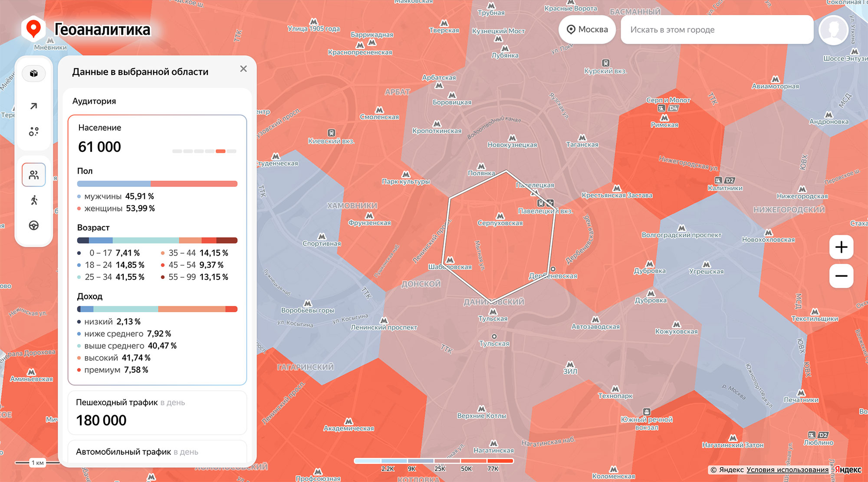Open the Пешеходный трафик card

tap(157, 412)
